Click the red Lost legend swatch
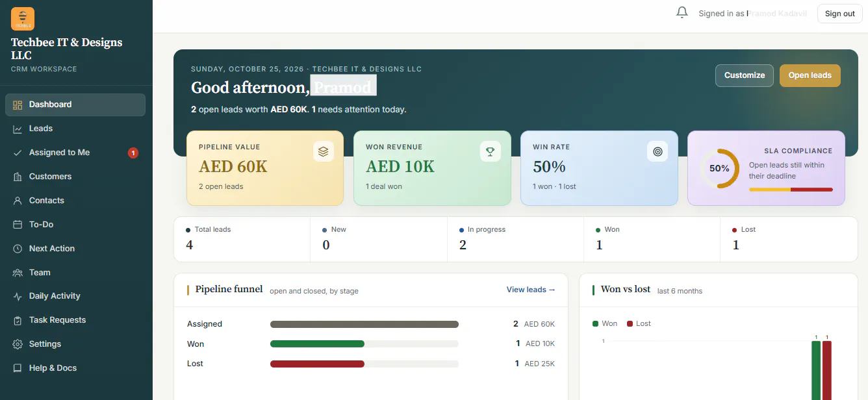The width and height of the screenshot is (868, 400). (630, 323)
